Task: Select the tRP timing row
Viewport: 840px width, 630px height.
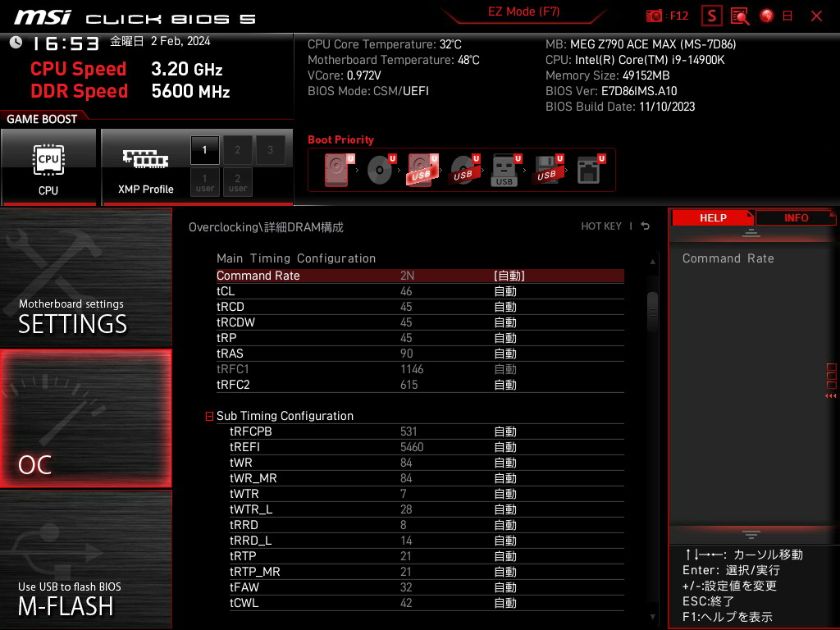Action: click(x=420, y=338)
